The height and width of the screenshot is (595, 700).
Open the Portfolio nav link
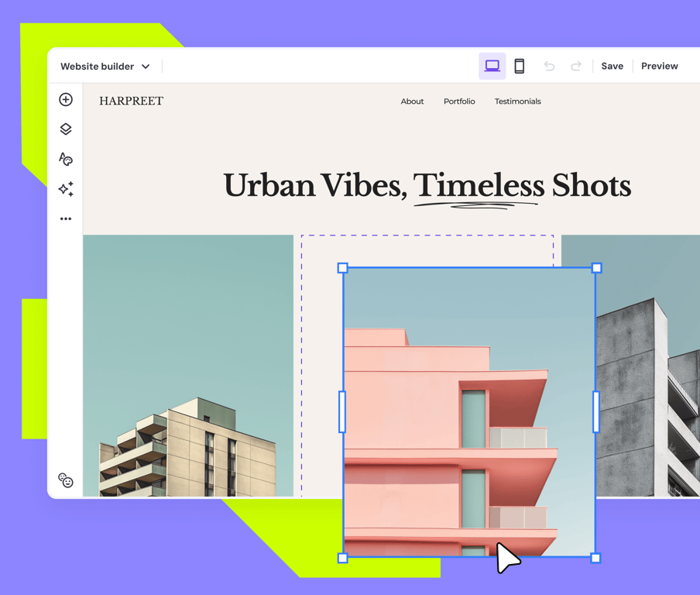[459, 101]
